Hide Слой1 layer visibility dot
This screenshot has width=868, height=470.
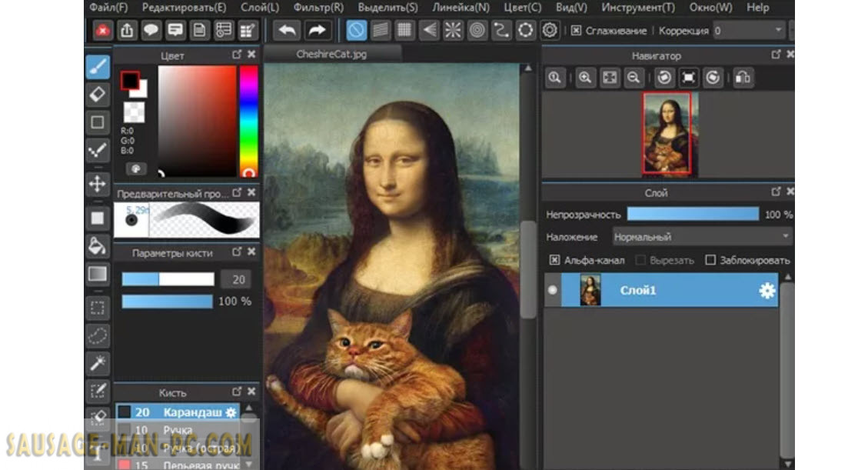553,290
